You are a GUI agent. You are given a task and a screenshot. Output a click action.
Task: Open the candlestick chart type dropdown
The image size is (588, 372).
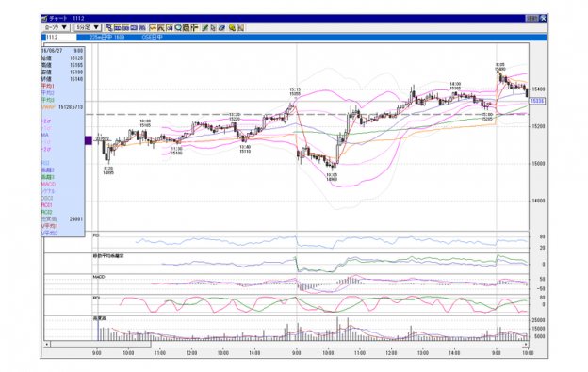pyautogui.click(x=56, y=27)
